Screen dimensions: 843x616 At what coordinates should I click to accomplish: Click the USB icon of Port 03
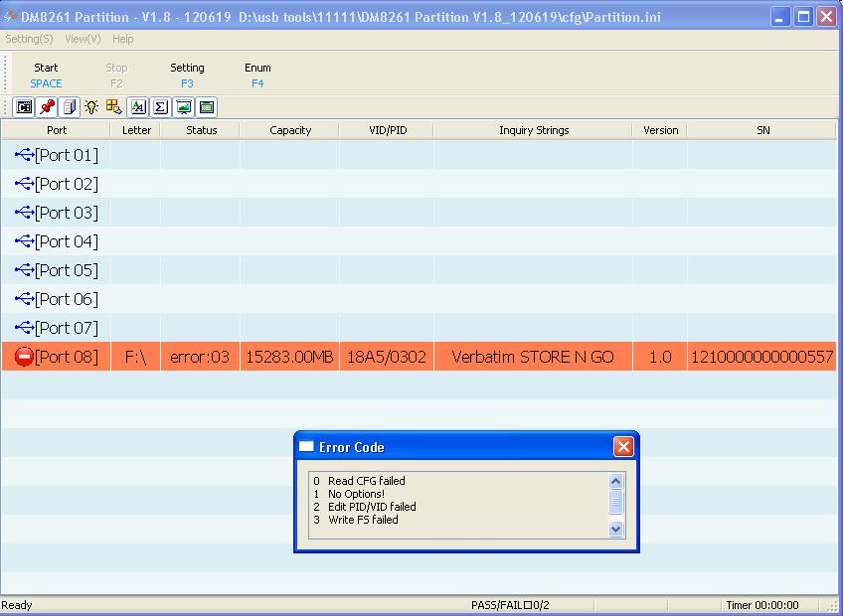coord(24,213)
